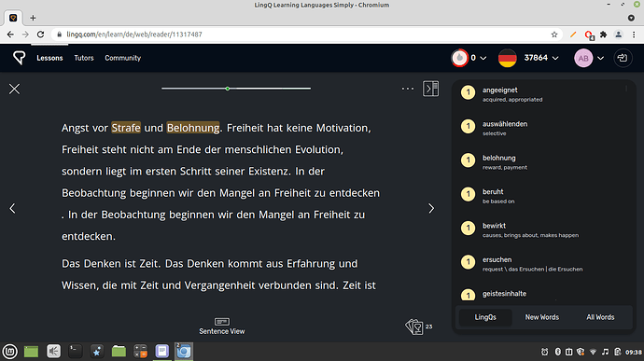Bookmark this page with star icon
The width and height of the screenshot is (644, 361).
click(x=554, y=35)
